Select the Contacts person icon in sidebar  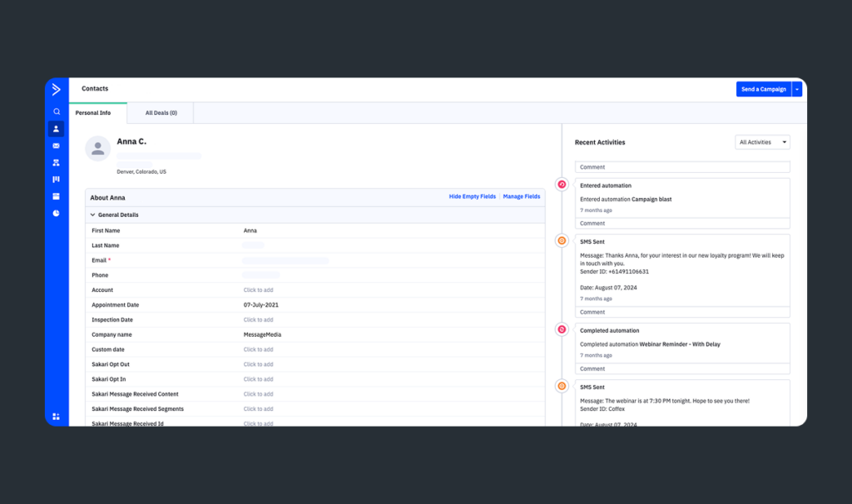click(x=56, y=129)
